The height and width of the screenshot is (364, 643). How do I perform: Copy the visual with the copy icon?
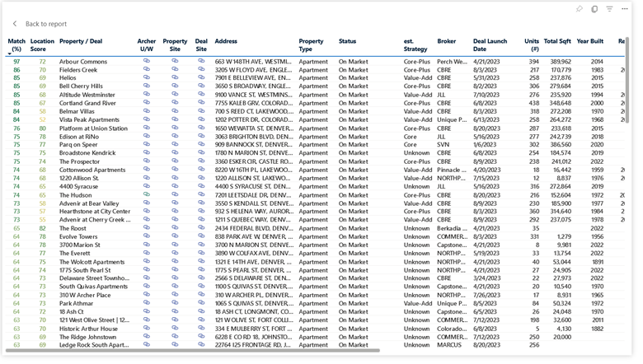pyautogui.click(x=594, y=8)
